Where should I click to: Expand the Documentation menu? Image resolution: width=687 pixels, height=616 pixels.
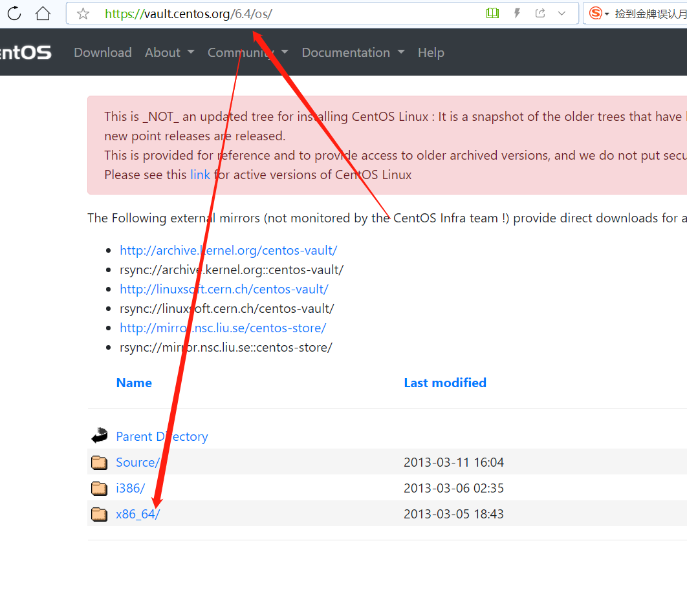click(x=353, y=52)
